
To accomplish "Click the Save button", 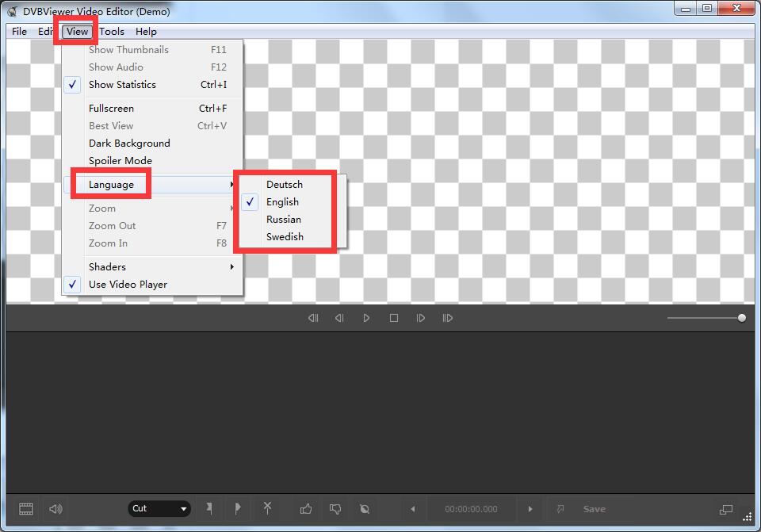I will click(594, 509).
